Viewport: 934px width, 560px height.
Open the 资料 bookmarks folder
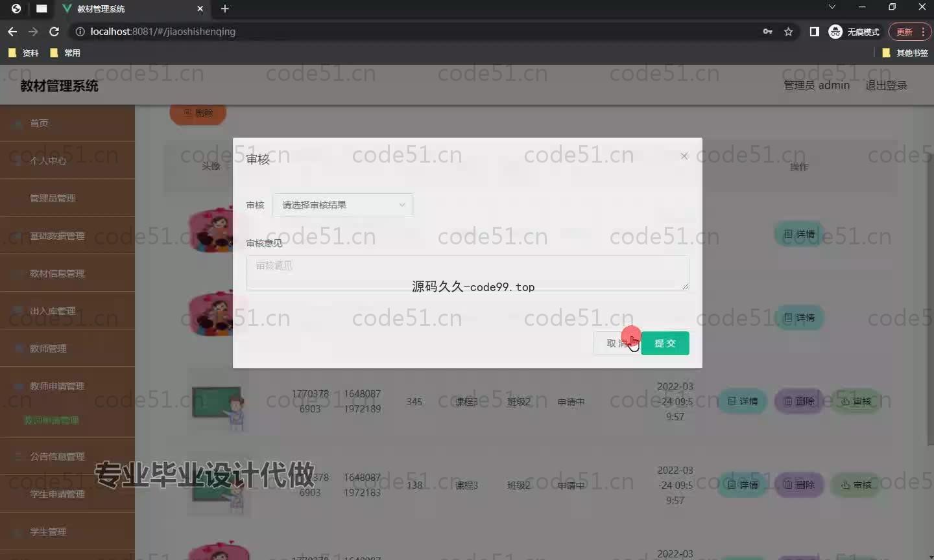tap(23, 52)
